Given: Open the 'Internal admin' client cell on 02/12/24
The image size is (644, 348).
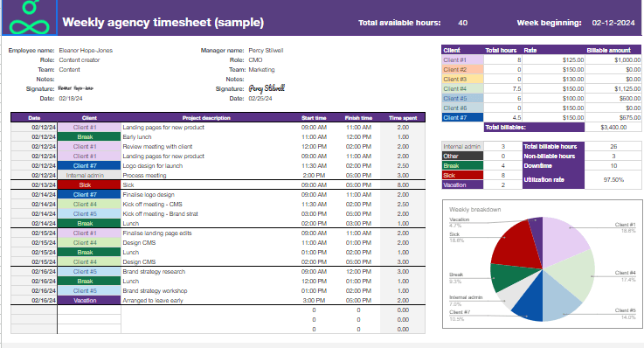Looking at the screenshot, I should tap(89, 176).
